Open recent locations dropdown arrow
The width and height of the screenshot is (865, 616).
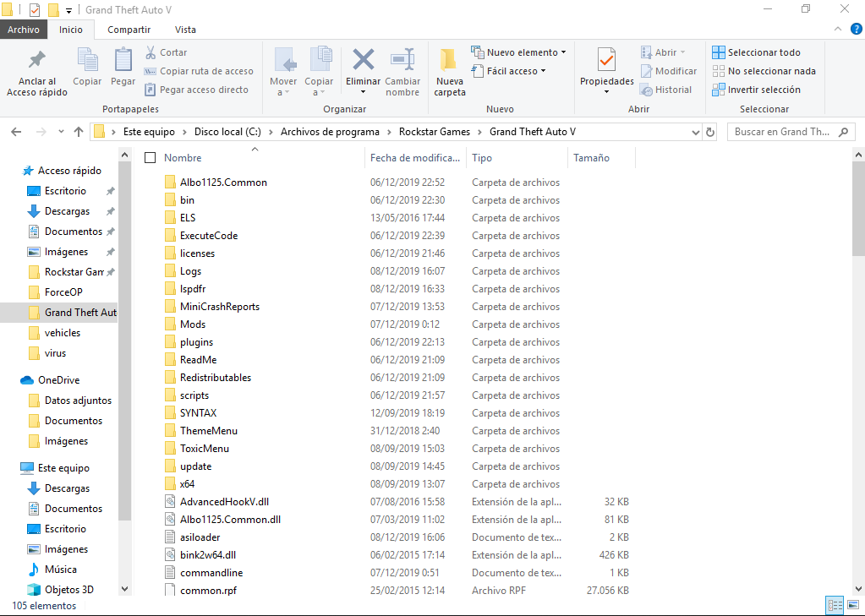point(61,132)
